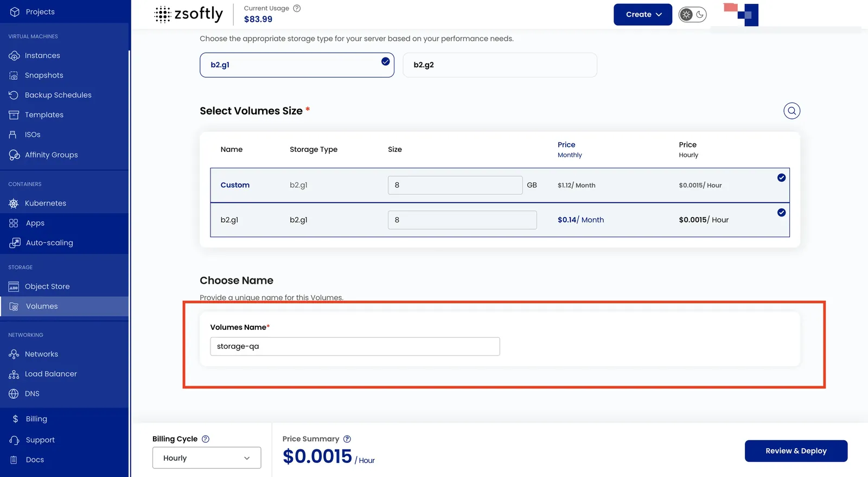Open the Billing link

pos(36,419)
